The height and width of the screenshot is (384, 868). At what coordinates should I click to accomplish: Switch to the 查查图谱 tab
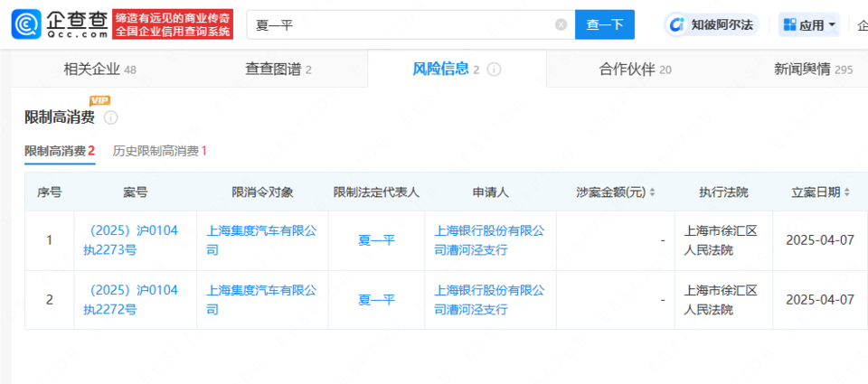278,70
